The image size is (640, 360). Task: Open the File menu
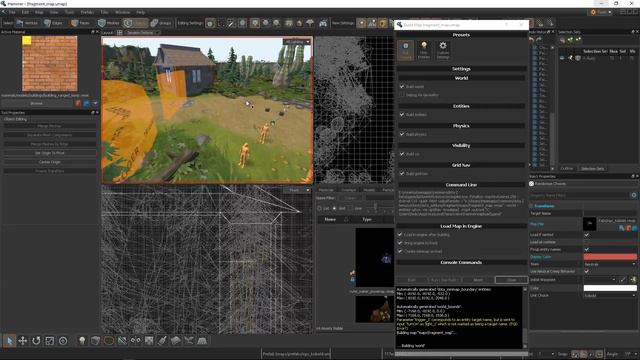[x=12, y=12]
